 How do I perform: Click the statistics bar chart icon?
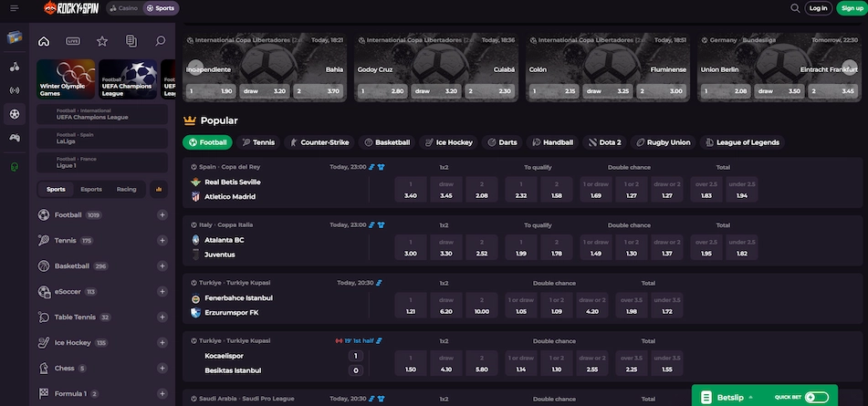click(159, 189)
